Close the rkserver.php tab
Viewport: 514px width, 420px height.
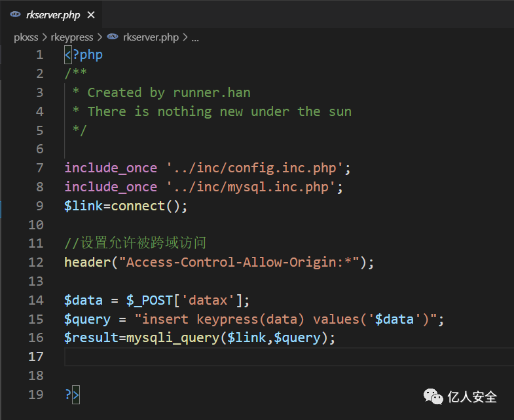tap(91, 15)
